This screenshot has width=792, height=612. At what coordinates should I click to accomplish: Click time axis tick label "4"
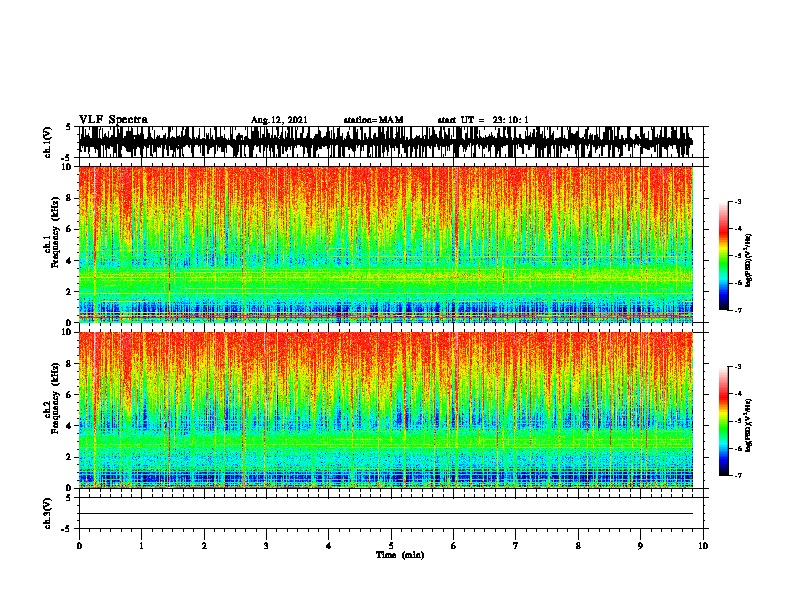click(329, 545)
